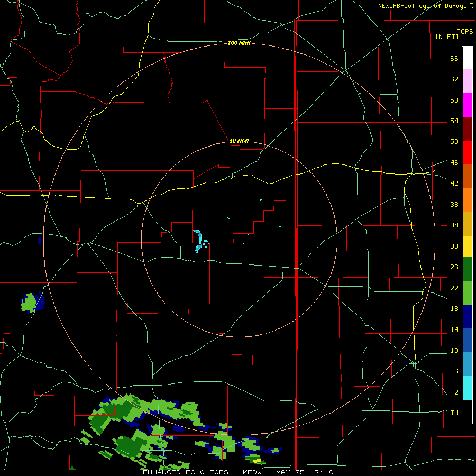Click the light pink legend swatch

pos(467,81)
